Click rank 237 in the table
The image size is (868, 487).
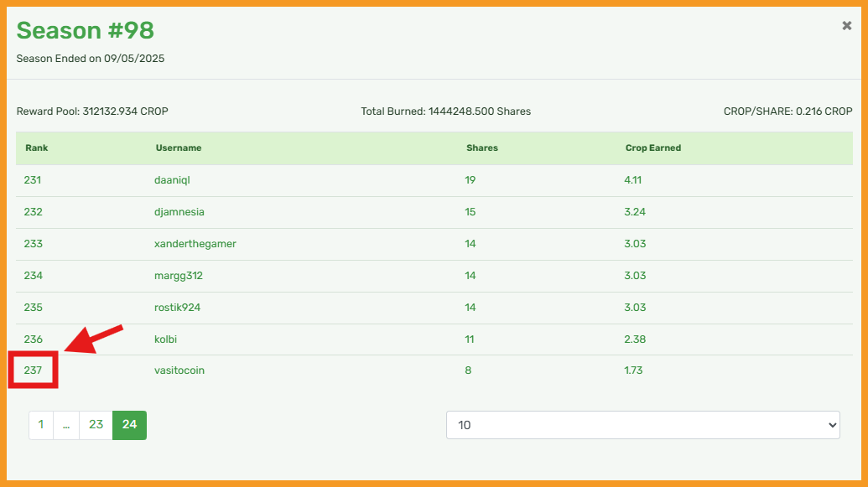pos(33,370)
